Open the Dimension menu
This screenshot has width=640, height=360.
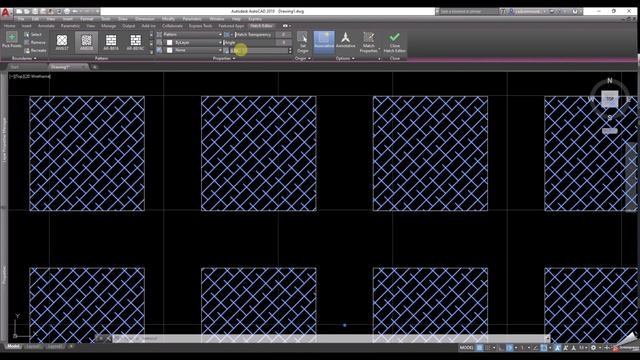tap(145, 19)
